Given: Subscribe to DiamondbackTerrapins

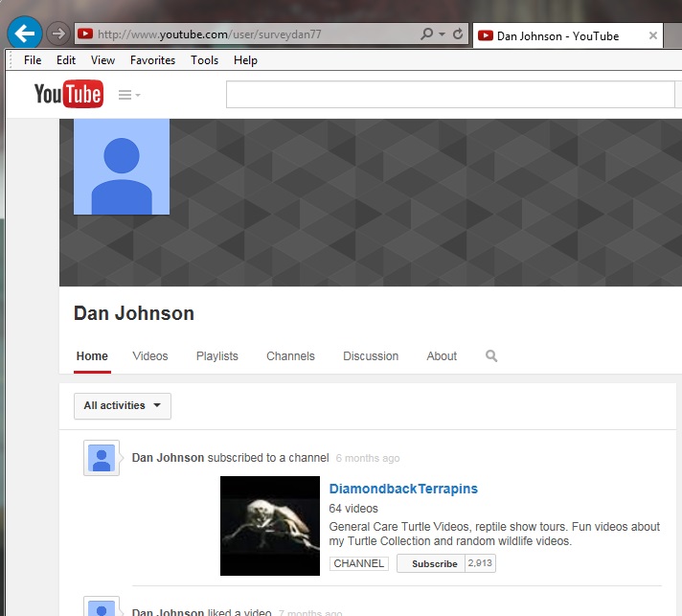Looking at the screenshot, I should click(431, 563).
